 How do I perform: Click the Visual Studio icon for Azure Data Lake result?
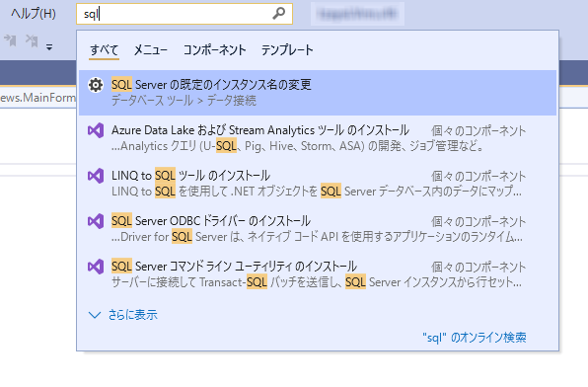pyautogui.click(x=96, y=130)
